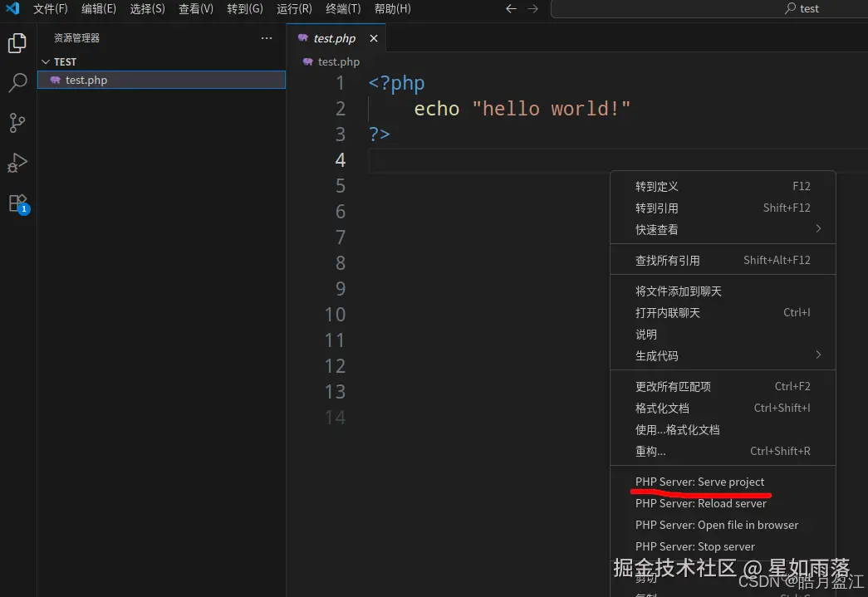Open the Extensions view
Image resolution: width=868 pixels, height=597 pixels.
pyautogui.click(x=17, y=203)
